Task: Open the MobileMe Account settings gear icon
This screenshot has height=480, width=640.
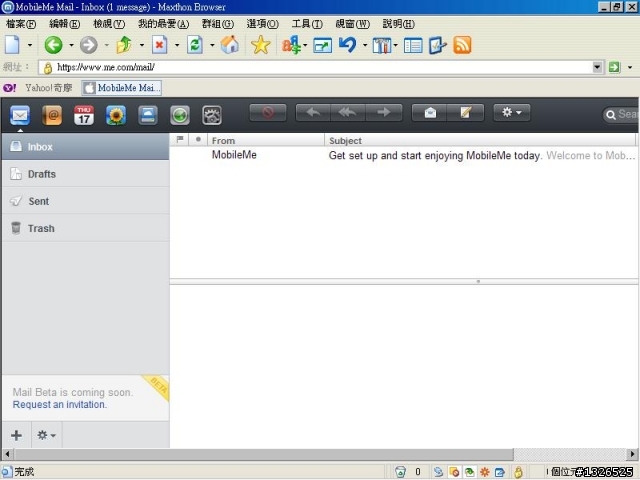Action: click(212, 116)
